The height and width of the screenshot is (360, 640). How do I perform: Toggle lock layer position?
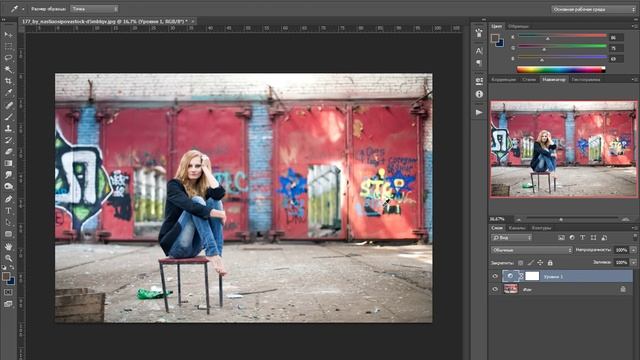click(540, 263)
